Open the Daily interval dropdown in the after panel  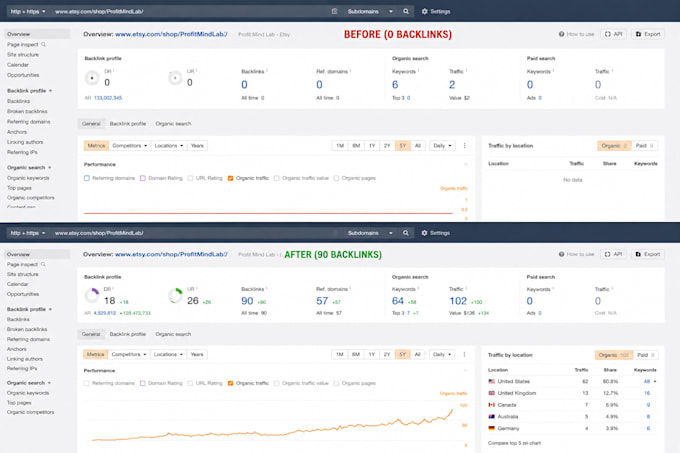pos(442,354)
